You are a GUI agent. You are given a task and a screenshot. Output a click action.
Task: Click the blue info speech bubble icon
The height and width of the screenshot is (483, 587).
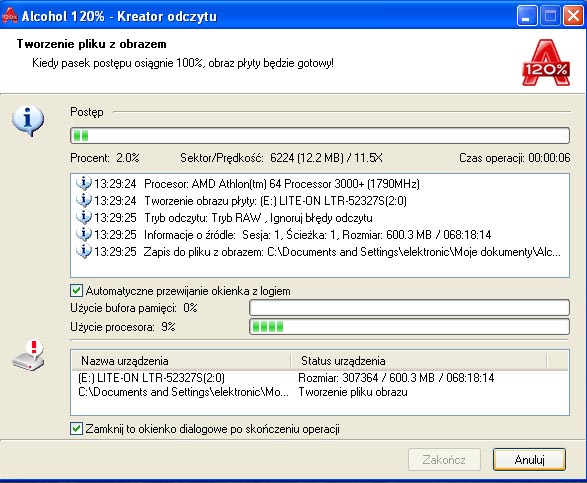(28, 121)
